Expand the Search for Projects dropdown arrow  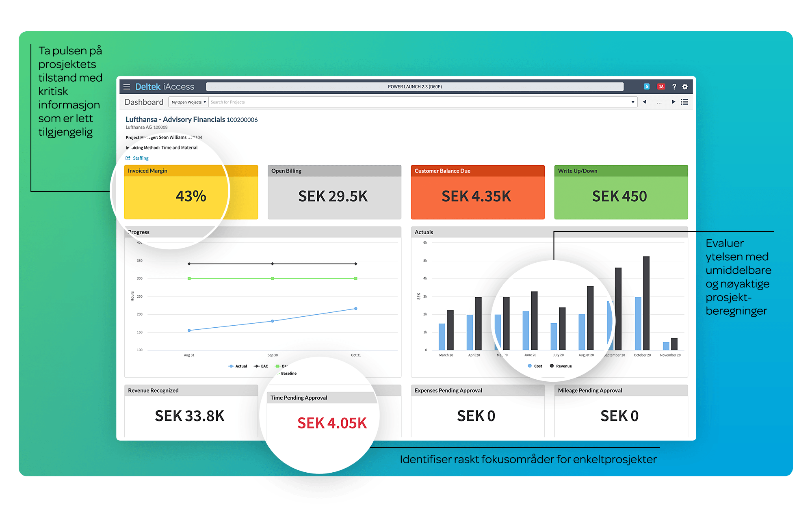tap(632, 102)
